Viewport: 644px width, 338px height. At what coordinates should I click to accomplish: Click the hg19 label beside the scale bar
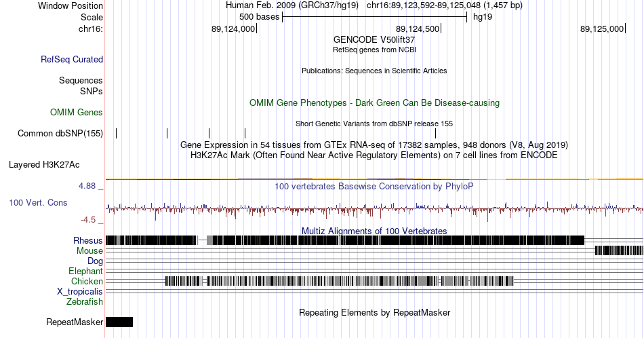point(483,17)
